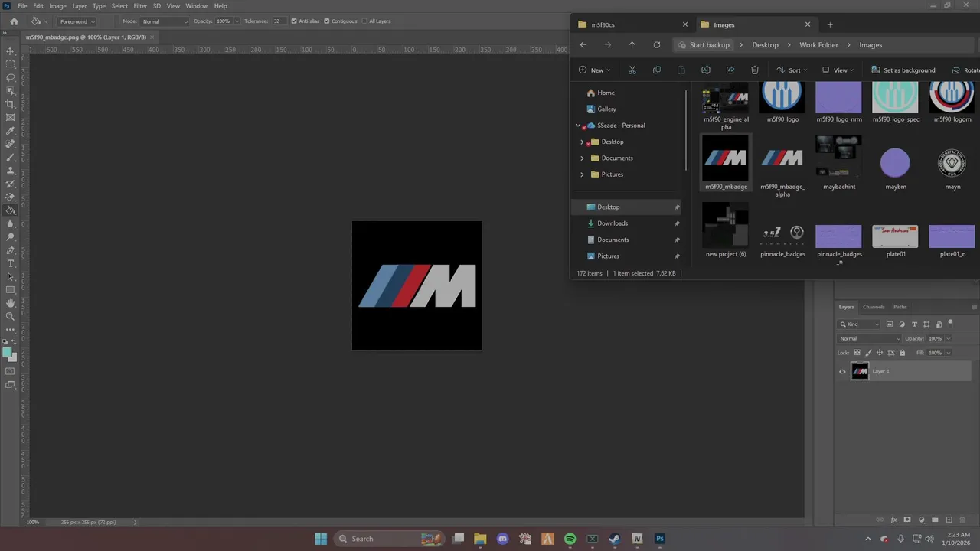This screenshot has height=551, width=980.
Task: Go to Work Folder in the breadcrumb
Action: click(x=818, y=45)
